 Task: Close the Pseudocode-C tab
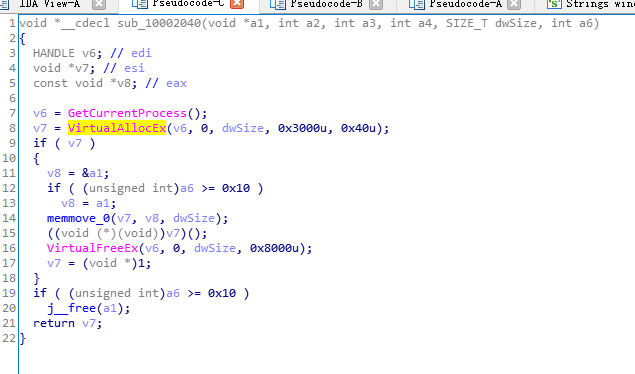[237, 4]
